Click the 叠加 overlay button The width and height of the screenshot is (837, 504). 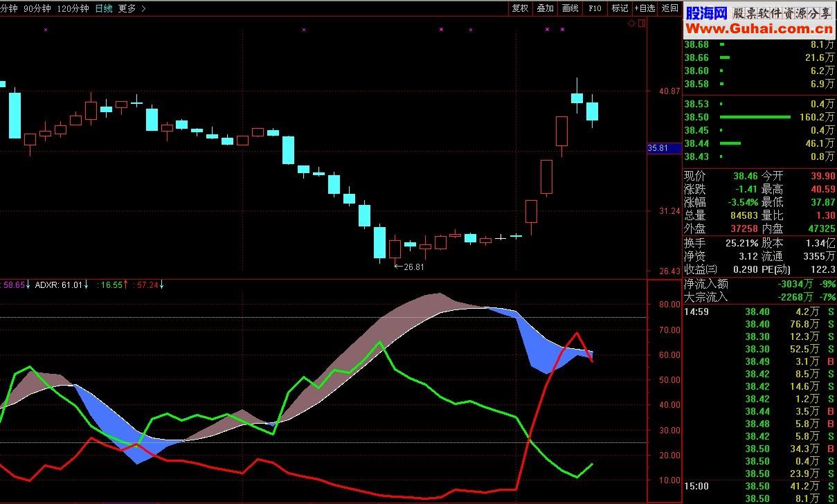[545, 8]
